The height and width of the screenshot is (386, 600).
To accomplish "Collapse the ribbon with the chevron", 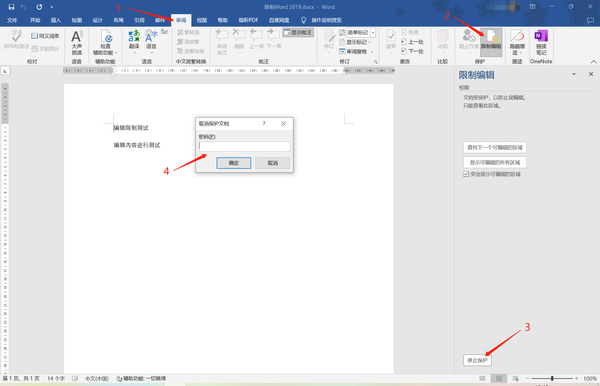I will pyautogui.click(x=593, y=62).
